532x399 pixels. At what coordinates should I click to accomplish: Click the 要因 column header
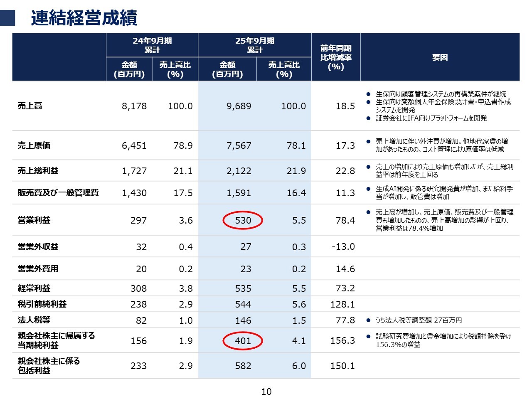point(440,57)
